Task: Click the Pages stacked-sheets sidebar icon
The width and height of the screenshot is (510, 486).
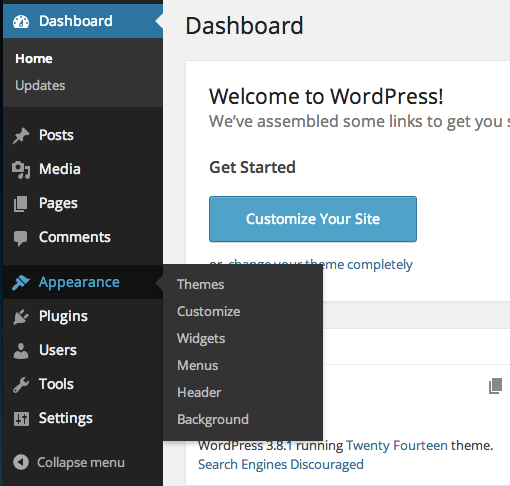Action: pyautogui.click(x=21, y=204)
